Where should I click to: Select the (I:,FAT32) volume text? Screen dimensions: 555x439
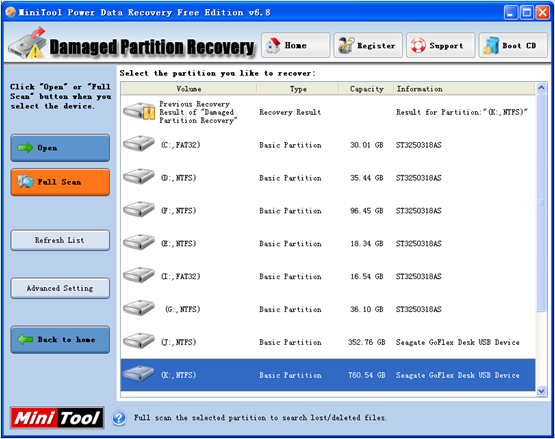click(181, 276)
